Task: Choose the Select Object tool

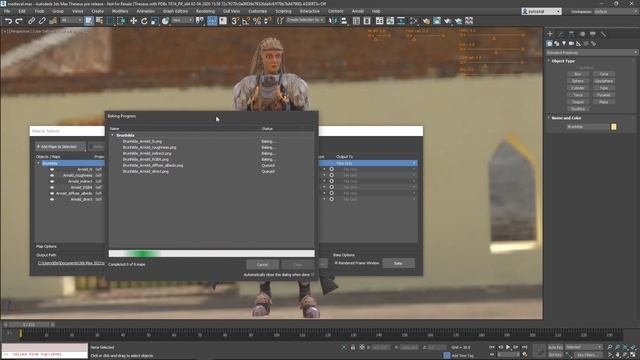Action: 89,20
